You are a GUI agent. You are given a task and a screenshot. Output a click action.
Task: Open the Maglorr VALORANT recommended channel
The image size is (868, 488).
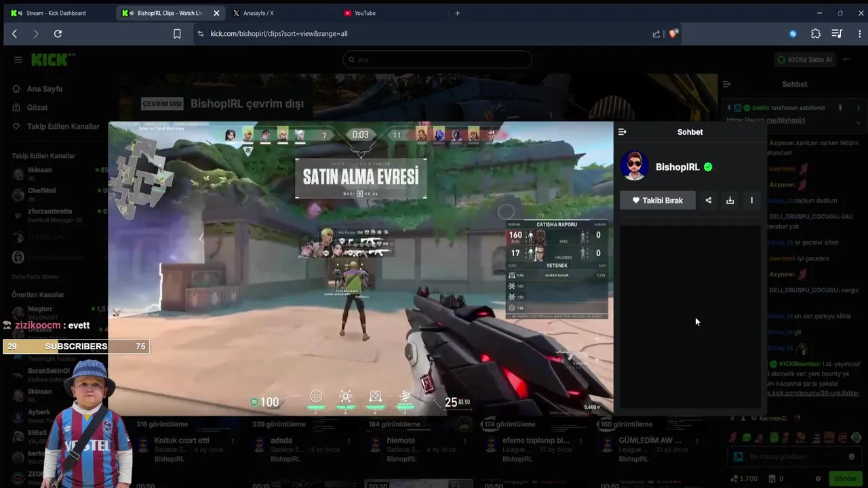click(58, 312)
